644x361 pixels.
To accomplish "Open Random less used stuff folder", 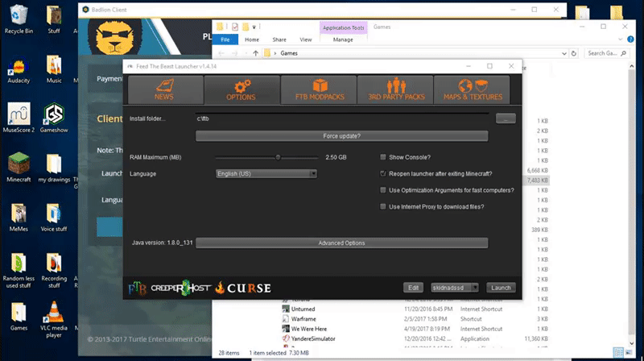I will (x=19, y=271).
